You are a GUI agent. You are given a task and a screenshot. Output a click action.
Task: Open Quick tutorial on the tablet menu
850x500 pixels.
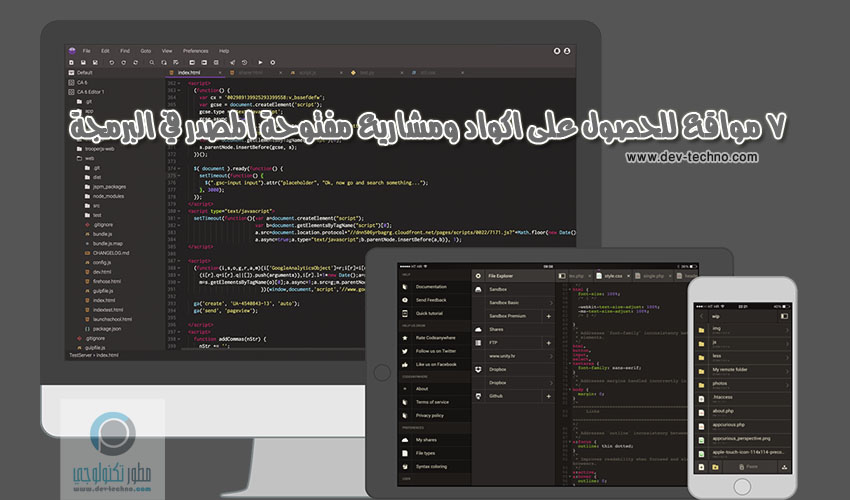pyautogui.click(x=435, y=313)
